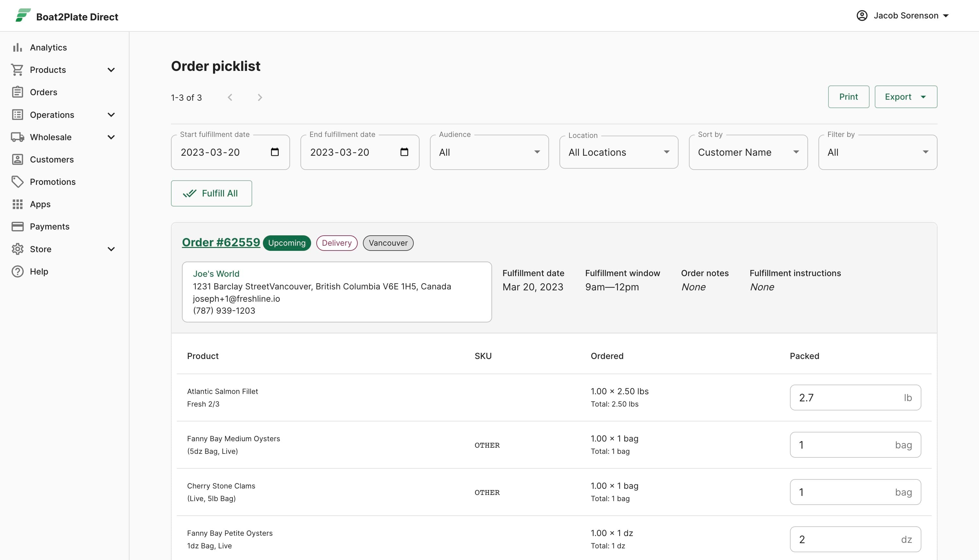The width and height of the screenshot is (979, 560).
Task: Open the end fulfillment date calendar icon
Action: (x=404, y=151)
